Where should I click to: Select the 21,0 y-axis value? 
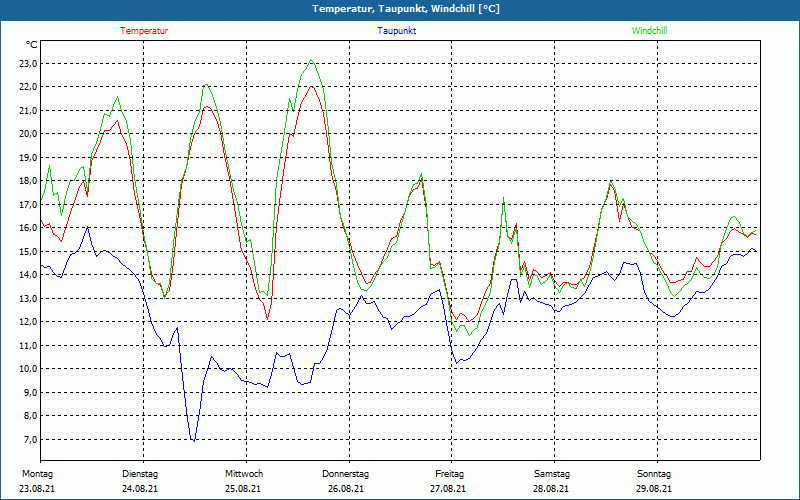coord(28,111)
